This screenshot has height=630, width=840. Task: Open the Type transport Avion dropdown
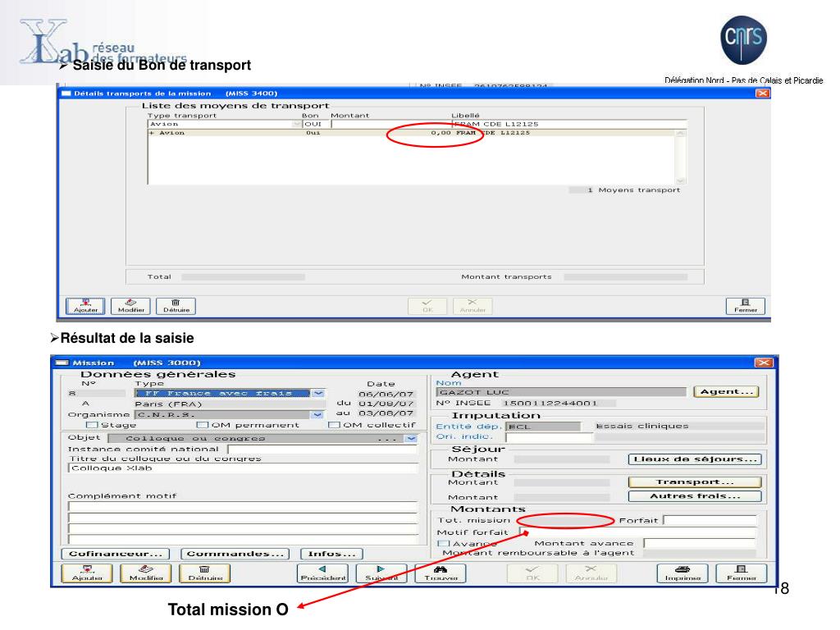click(296, 124)
